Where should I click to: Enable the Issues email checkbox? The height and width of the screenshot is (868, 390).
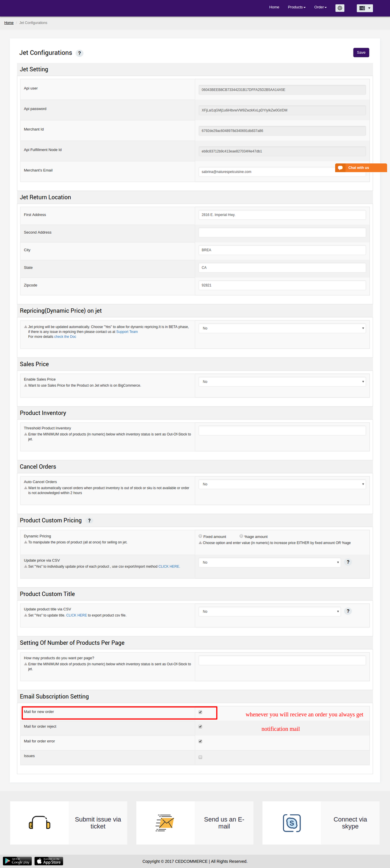pos(201,757)
